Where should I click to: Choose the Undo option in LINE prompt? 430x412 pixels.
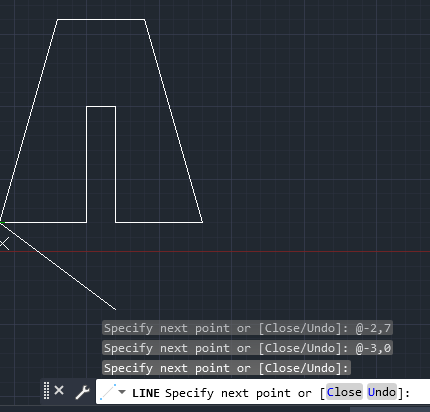click(x=382, y=392)
